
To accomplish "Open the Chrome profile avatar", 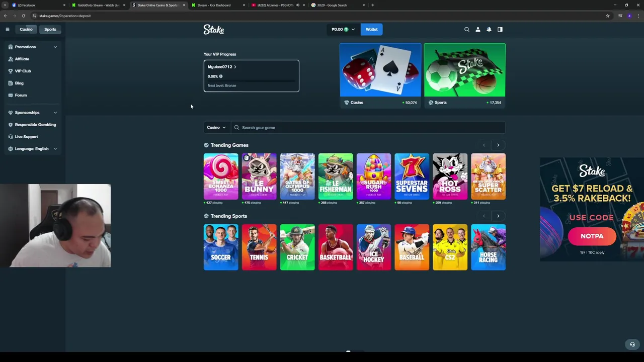I will click(x=629, y=16).
